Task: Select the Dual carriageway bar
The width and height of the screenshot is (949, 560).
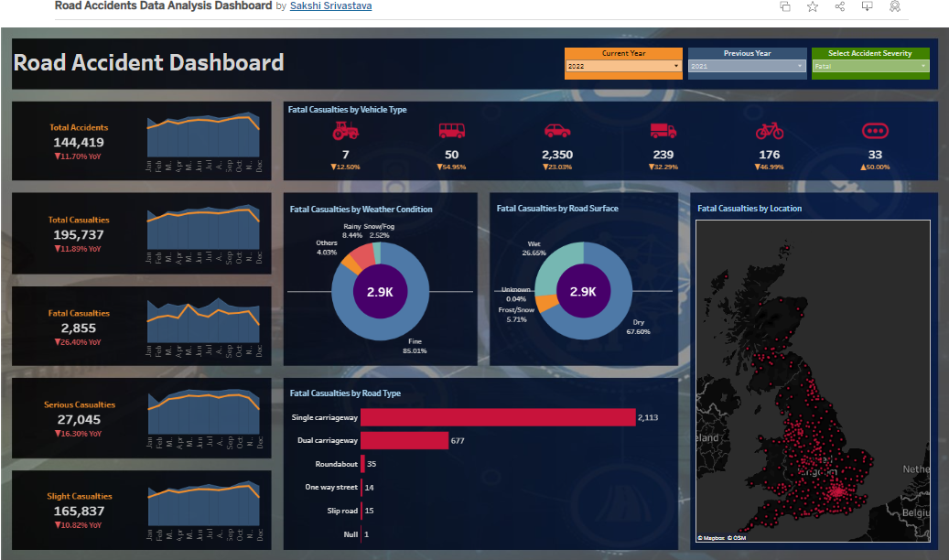Action: [x=404, y=441]
